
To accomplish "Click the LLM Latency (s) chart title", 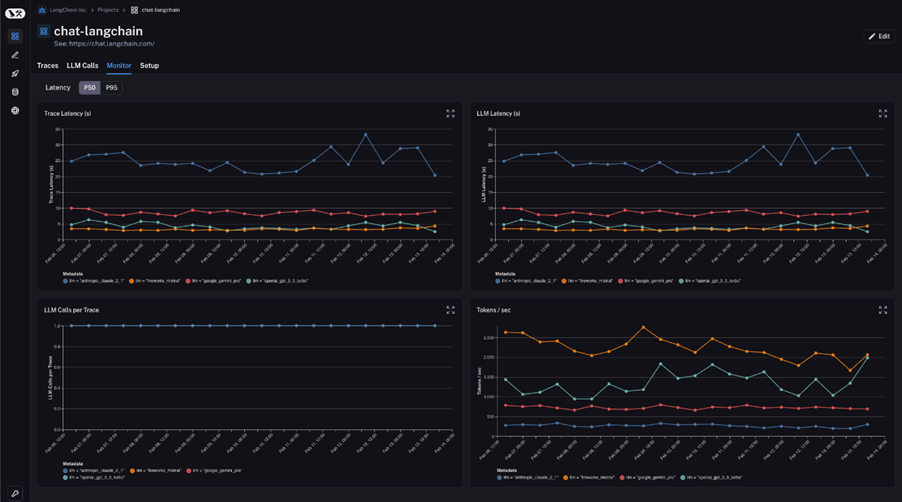I will click(x=498, y=114).
